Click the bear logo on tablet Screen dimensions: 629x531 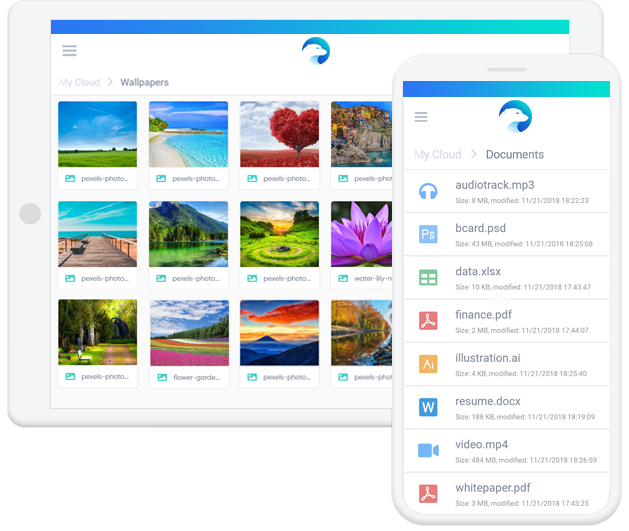pyautogui.click(x=316, y=51)
